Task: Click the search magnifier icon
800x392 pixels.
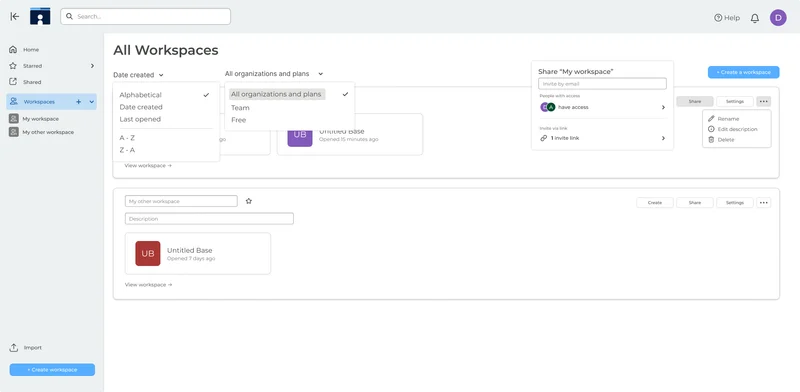Action: click(x=69, y=16)
